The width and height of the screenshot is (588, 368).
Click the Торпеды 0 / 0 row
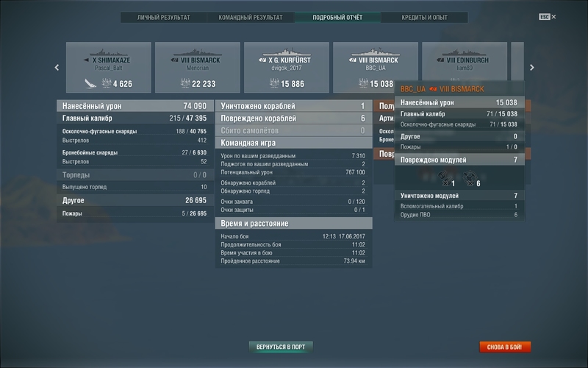click(135, 174)
